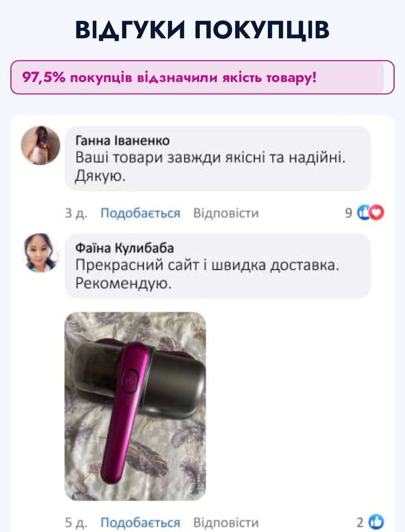
Task: Click the 5 д. comment timestamp
Action: tap(76, 522)
